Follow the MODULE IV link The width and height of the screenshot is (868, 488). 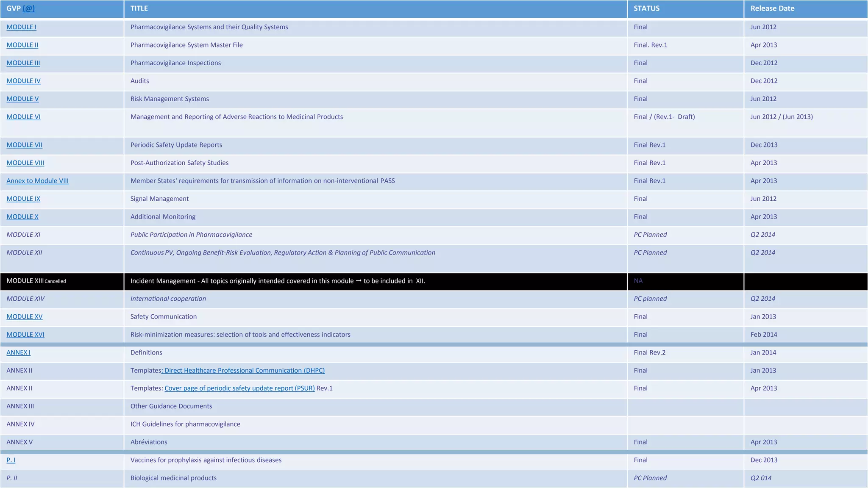[24, 81]
